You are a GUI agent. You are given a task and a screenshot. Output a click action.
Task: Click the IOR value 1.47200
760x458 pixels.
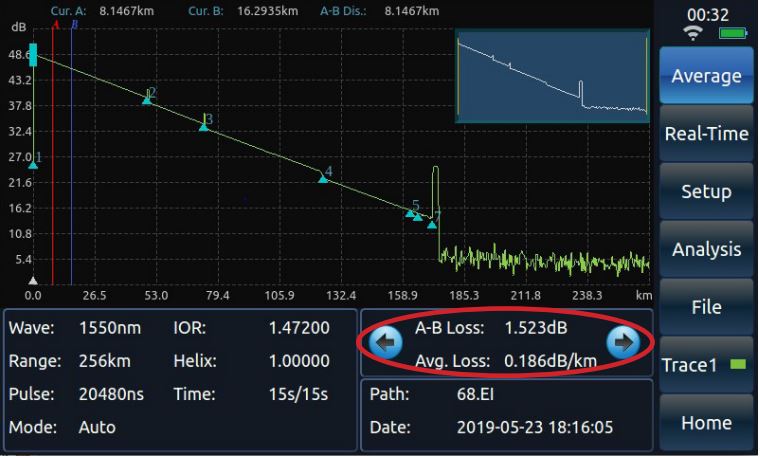[299, 328]
